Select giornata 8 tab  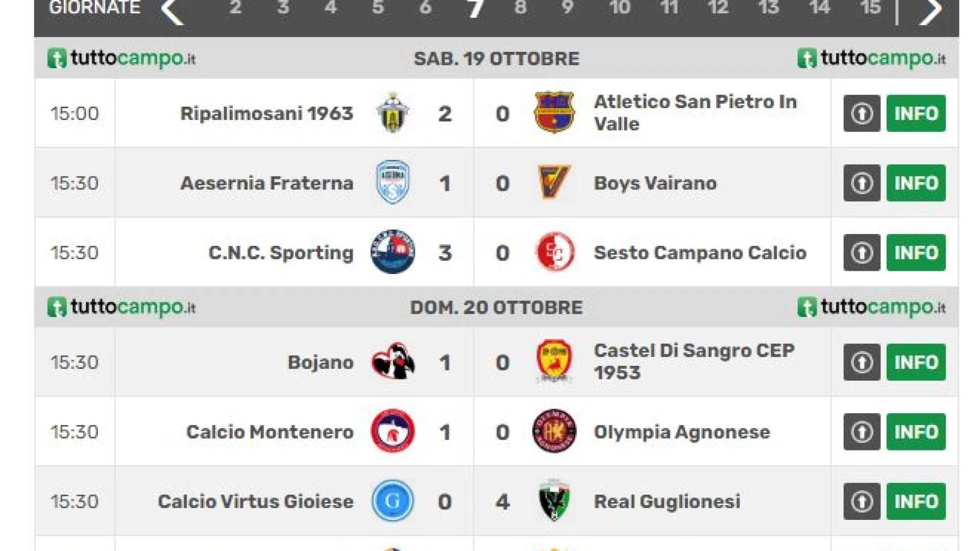tap(520, 8)
